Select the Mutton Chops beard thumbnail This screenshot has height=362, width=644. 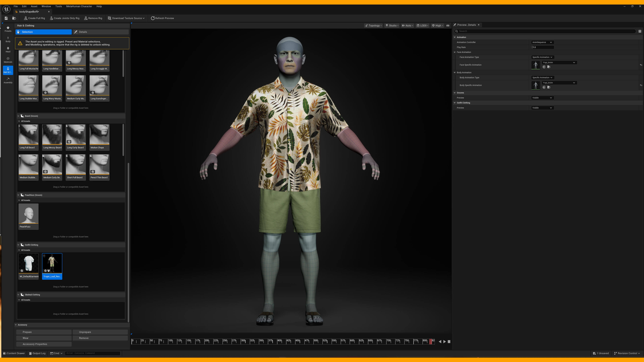(x=99, y=137)
